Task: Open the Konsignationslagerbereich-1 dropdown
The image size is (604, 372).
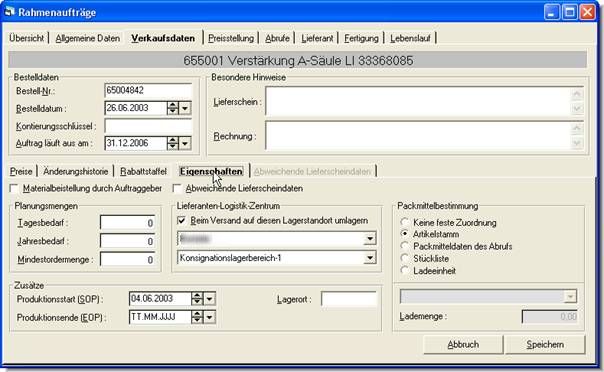Action: coord(369,258)
